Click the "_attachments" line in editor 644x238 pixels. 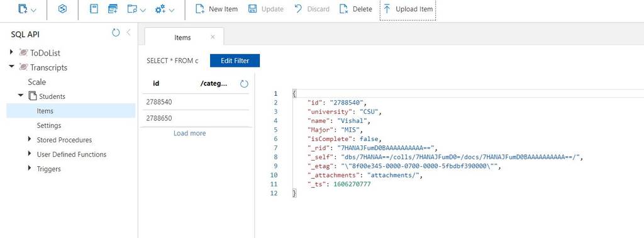point(365,175)
